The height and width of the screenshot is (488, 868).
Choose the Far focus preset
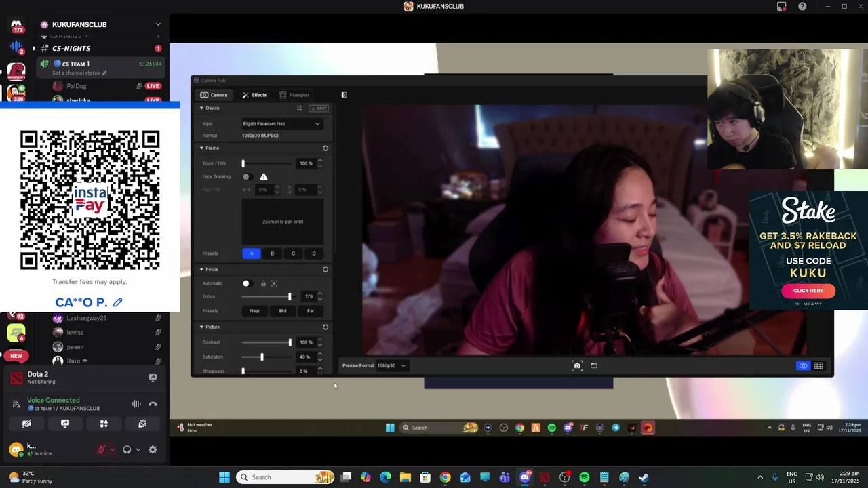coord(311,311)
